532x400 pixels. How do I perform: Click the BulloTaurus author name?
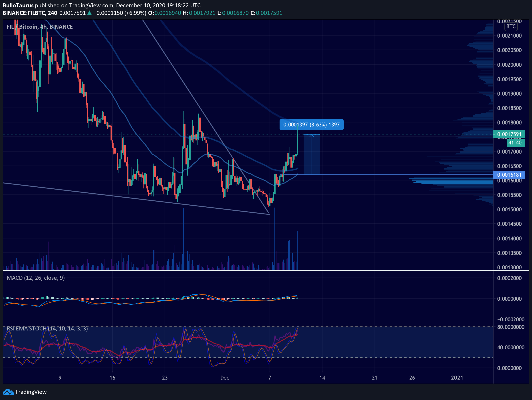[x=18, y=5]
